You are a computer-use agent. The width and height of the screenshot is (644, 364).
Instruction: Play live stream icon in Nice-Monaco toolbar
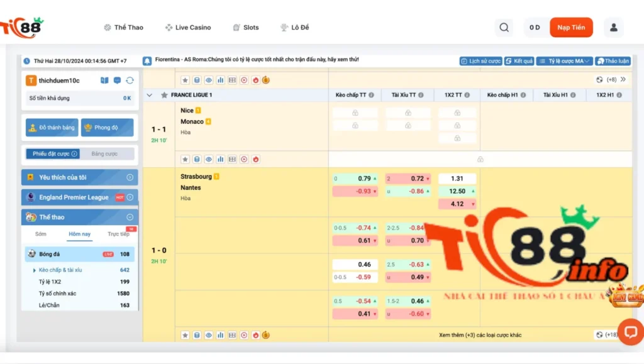point(244,159)
